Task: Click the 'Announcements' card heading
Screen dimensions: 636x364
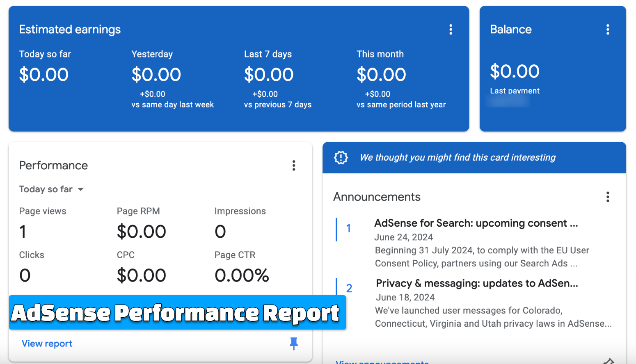Action: (x=377, y=197)
